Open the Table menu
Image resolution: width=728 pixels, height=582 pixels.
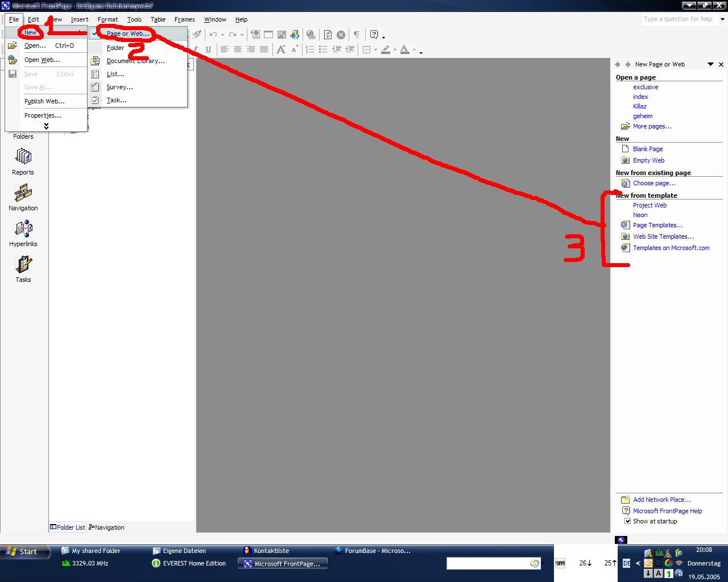158,19
